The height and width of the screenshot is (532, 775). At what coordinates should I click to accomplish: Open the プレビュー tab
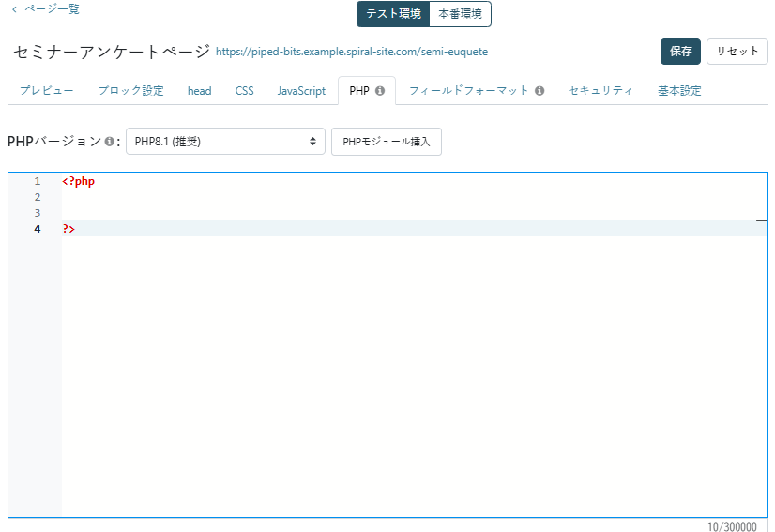coord(47,91)
